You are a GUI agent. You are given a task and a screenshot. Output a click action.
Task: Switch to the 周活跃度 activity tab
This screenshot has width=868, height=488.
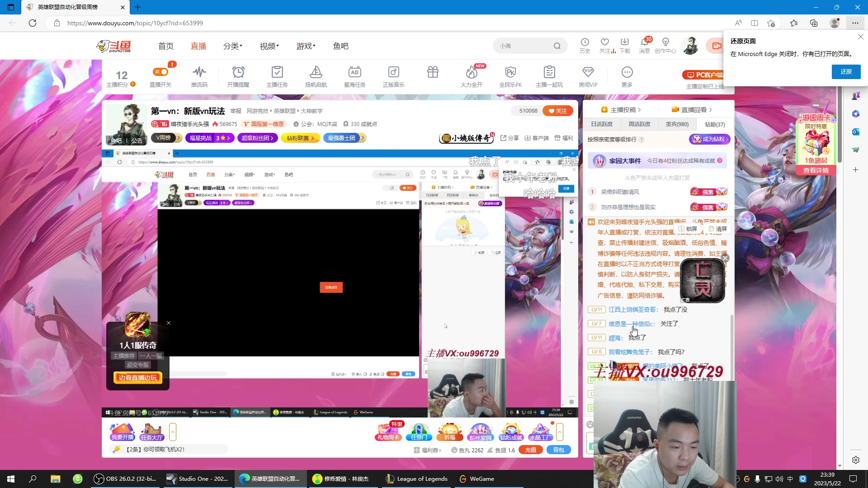(x=639, y=124)
